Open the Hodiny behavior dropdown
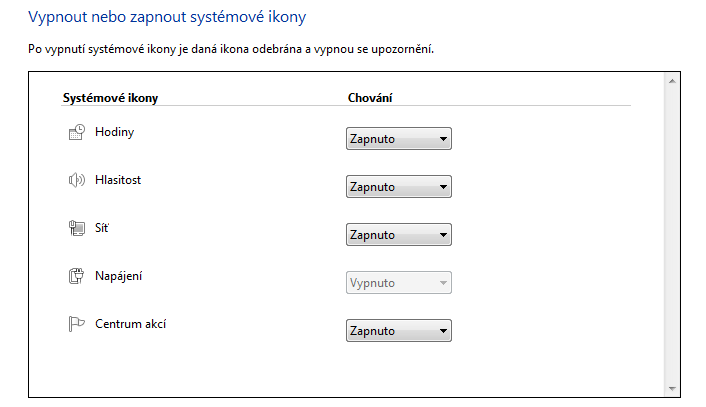This screenshot has width=706, height=407. [x=398, y=139]
